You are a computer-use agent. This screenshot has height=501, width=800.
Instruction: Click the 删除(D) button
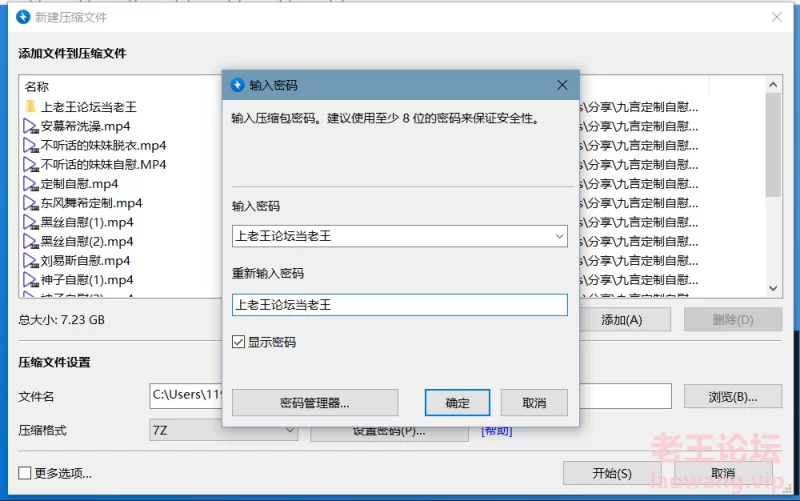(x=733, y=320)
